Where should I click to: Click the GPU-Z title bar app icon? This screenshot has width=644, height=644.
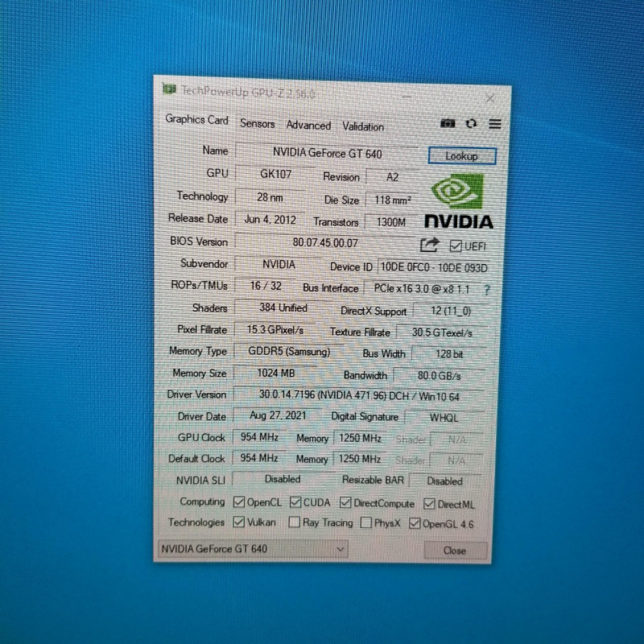click(170, 89)
